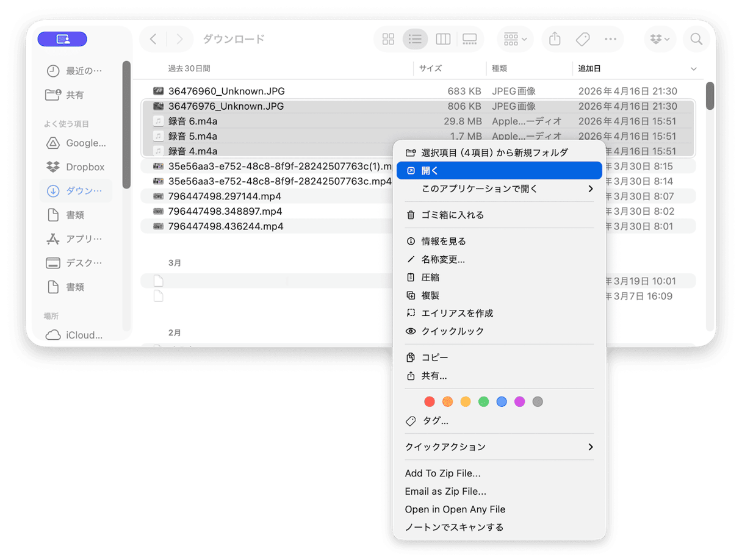
Task: Apply the blue tag color
Action: click(x=502, y=401)
